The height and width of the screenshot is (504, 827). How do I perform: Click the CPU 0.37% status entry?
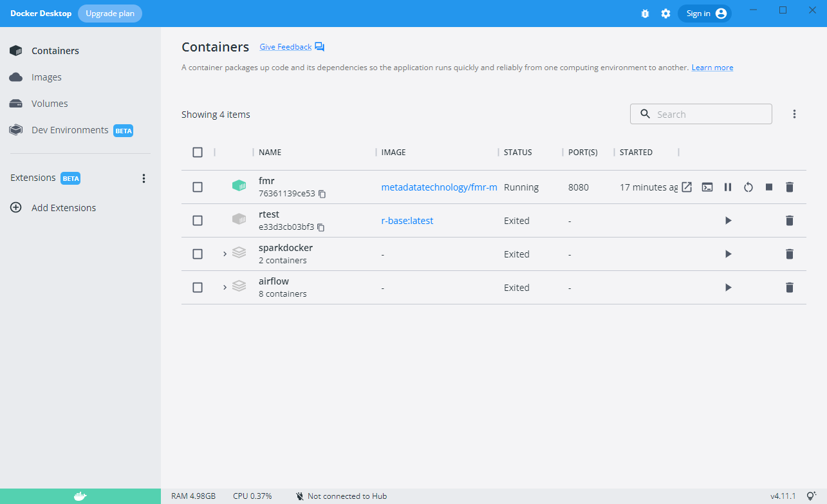coord(252,496)
